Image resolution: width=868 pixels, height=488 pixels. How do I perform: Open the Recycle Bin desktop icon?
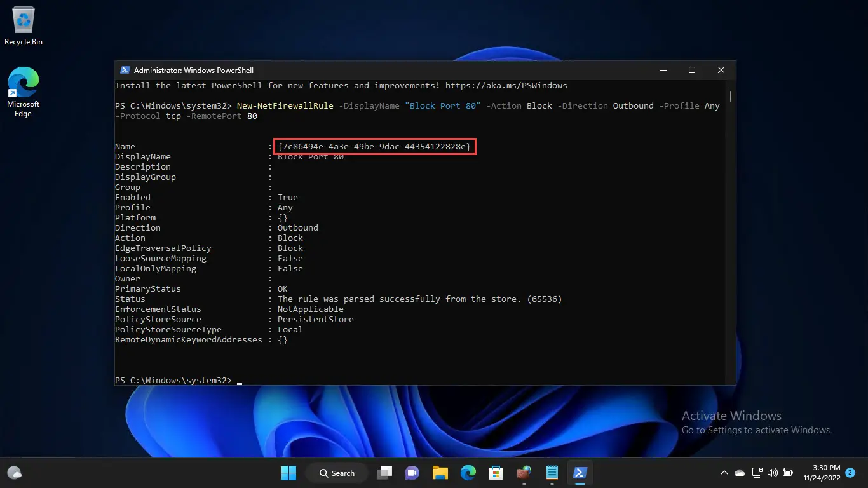[24, 26]
